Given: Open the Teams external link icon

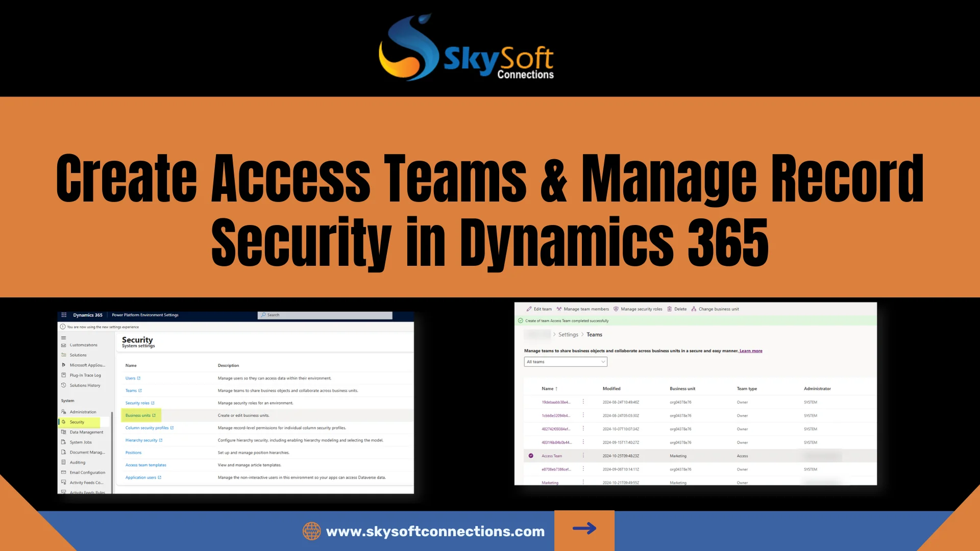Looking at the screenshot, I should pyautogui.click(x=140, y=391).
